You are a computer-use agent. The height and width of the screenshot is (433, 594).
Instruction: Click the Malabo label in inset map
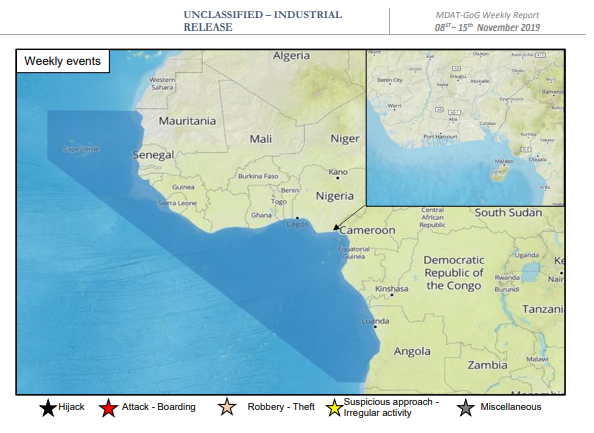(x=504, y=161)
